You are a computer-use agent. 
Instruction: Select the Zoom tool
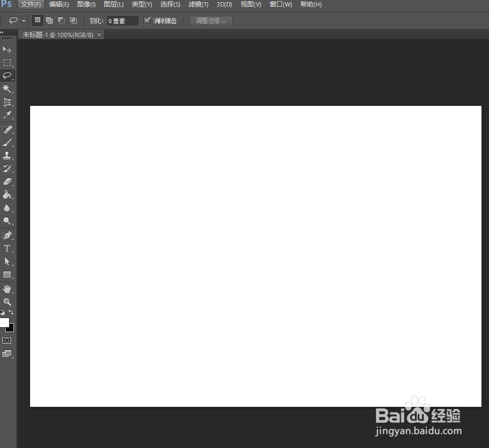pyautogui.click(x=7, y=302)
